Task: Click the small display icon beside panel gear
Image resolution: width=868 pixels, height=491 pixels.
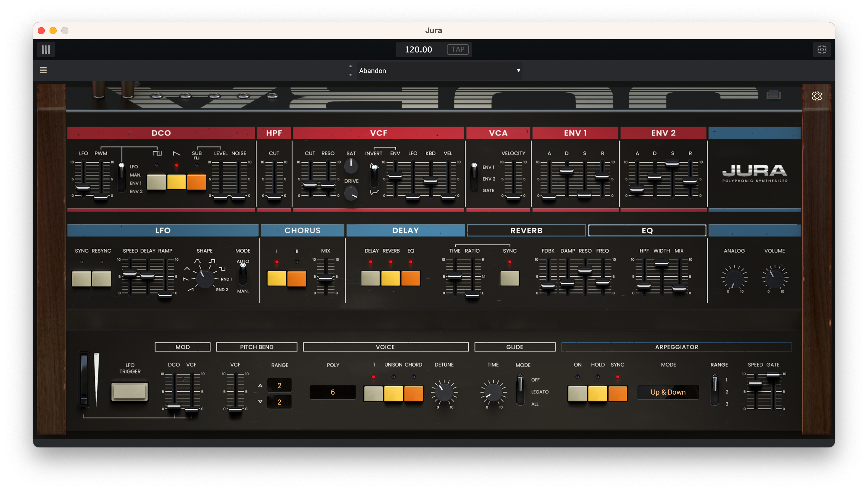Action: click(x=773, y=95)
